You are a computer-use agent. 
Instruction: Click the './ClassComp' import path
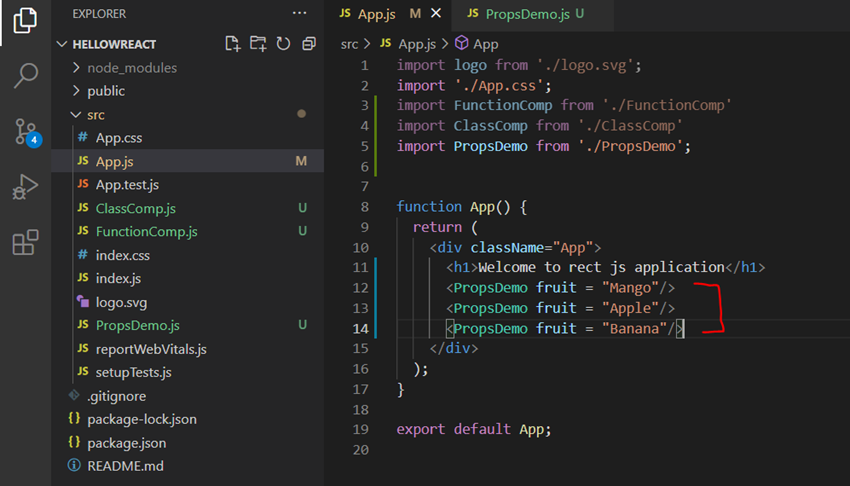[630, 126]
